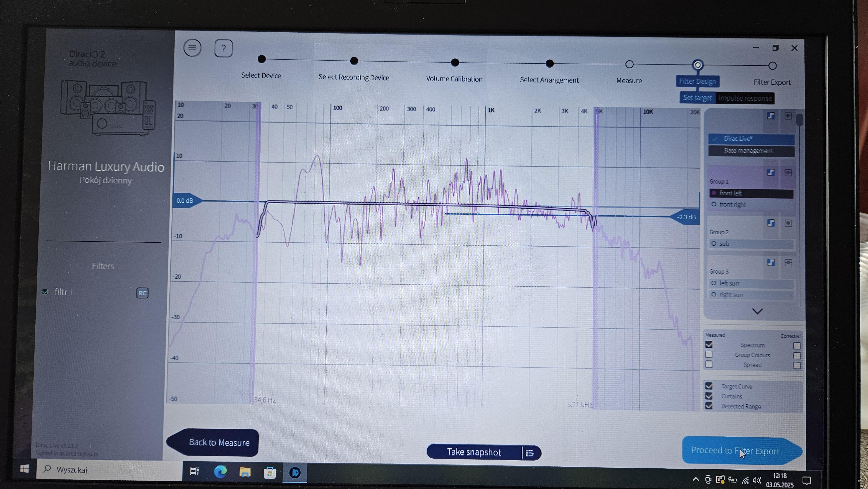Launch Microsoft Edge from the taskbar

220,471
